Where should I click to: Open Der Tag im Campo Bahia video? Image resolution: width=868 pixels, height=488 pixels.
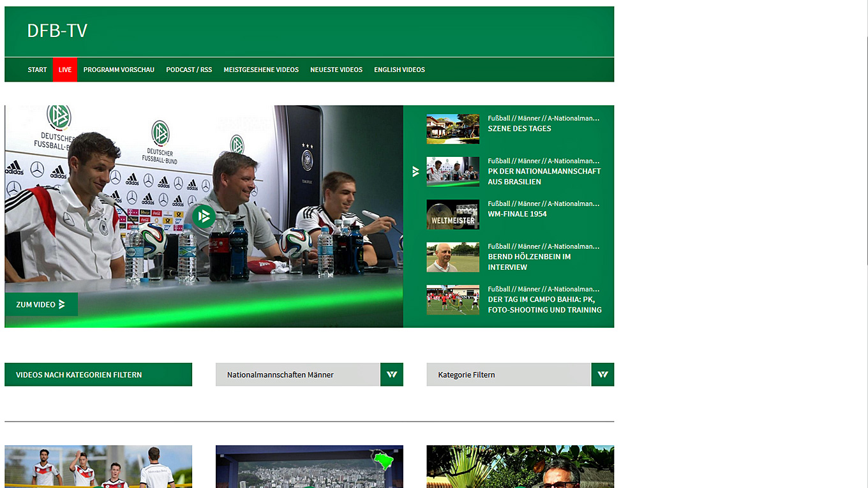(544, 304)
